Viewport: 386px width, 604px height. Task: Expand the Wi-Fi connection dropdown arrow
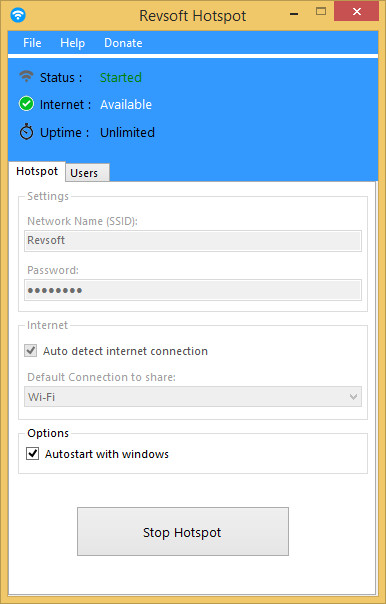pos(354,396)
